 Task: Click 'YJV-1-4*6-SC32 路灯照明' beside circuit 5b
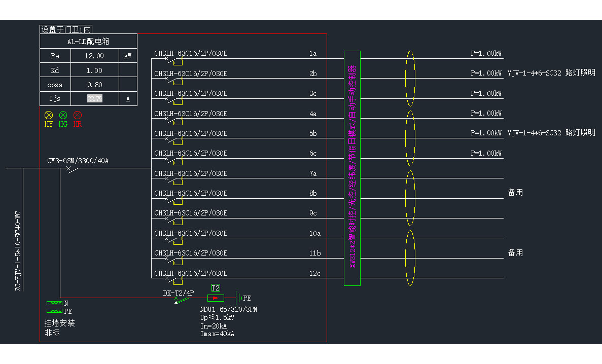551,132
